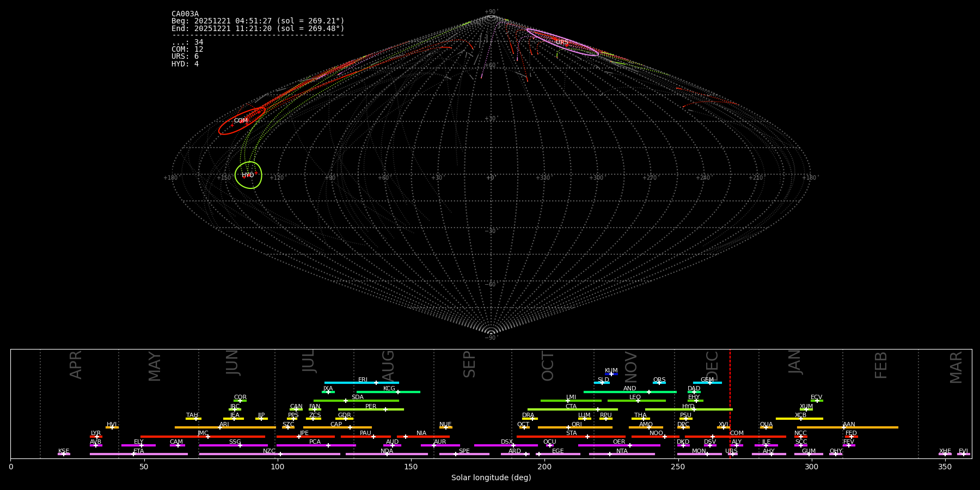Select the LEO shower peak marker
Viewport: 980px width, 490px height.
click(x=638, y=401)
